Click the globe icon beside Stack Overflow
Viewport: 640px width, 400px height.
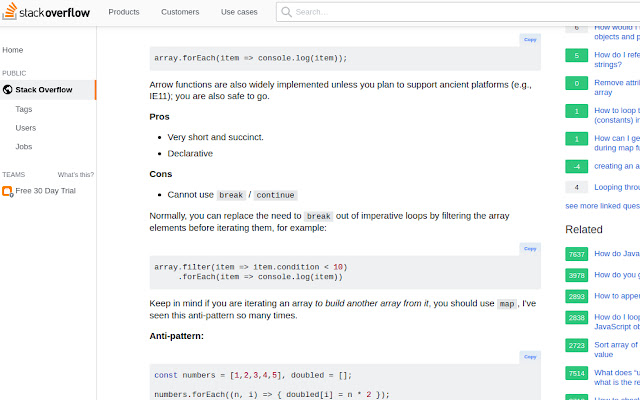[8, 90]
